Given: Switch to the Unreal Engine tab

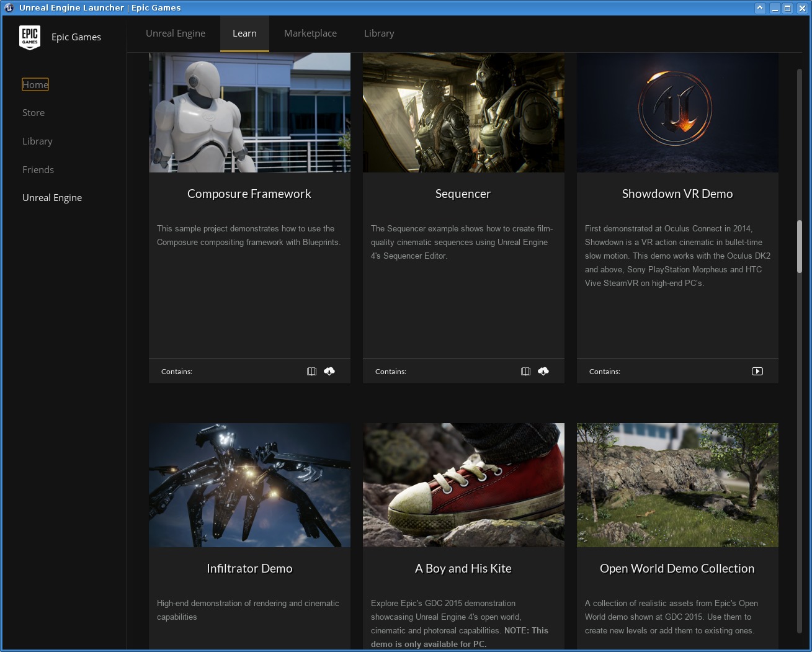Looking at the screenshot, I should 176,33.
